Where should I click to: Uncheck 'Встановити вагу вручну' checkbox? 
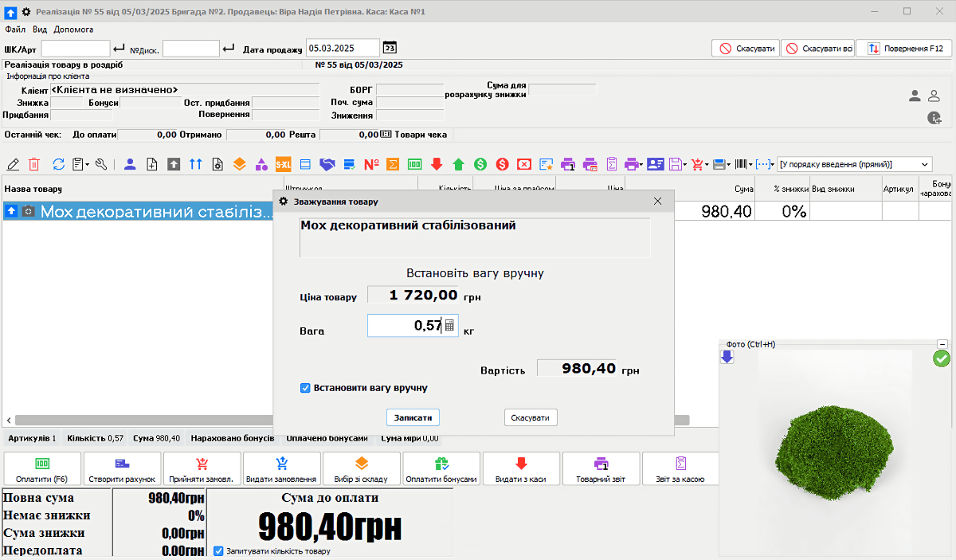(305, 388)
